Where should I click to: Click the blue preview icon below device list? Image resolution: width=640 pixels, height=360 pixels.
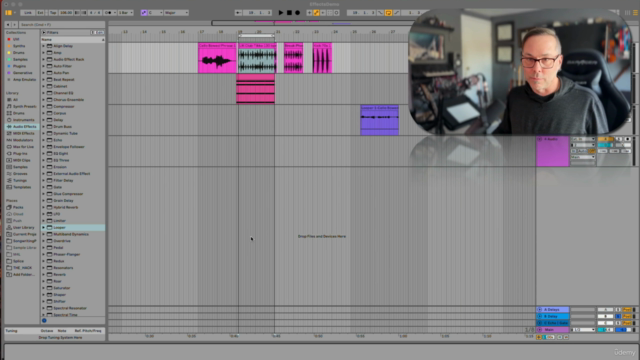(44, 320)
